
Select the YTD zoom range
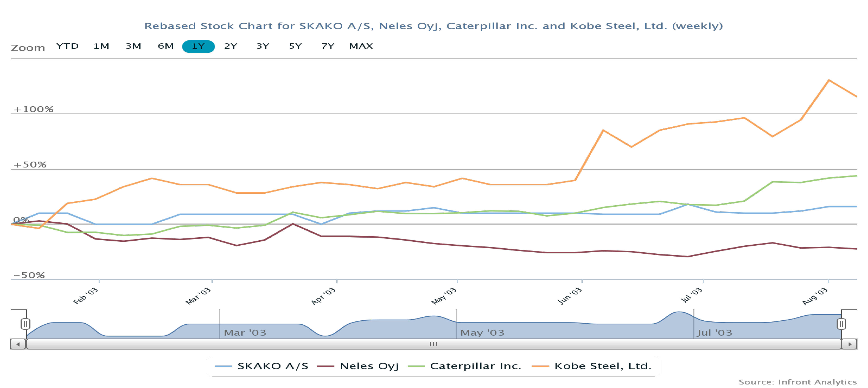(67, 46)
